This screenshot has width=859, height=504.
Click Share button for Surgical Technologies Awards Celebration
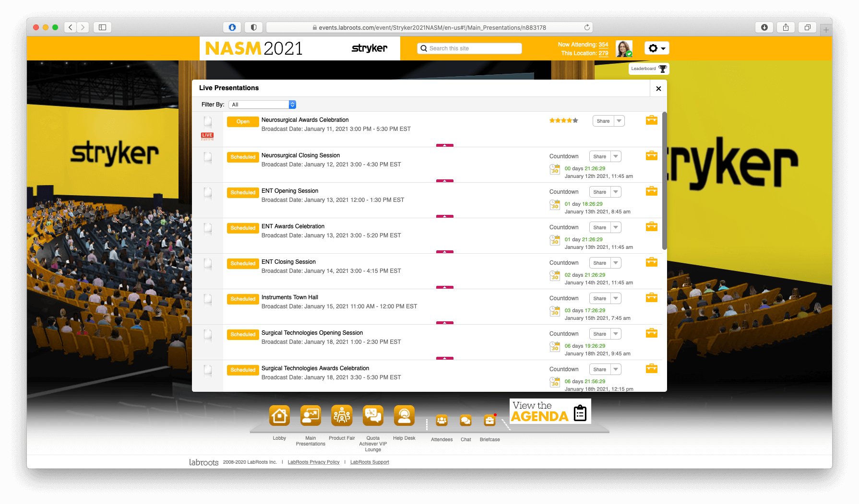click(600, 369)
